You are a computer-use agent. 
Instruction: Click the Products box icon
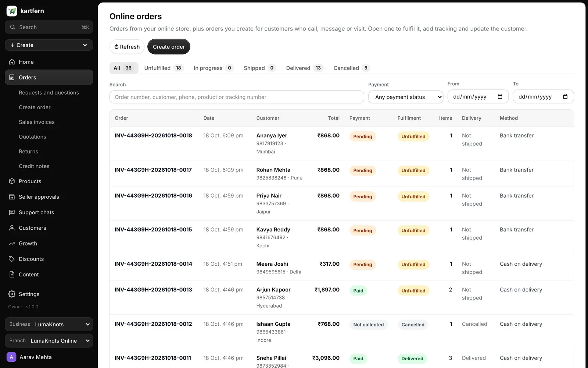[x=12, y=181]
